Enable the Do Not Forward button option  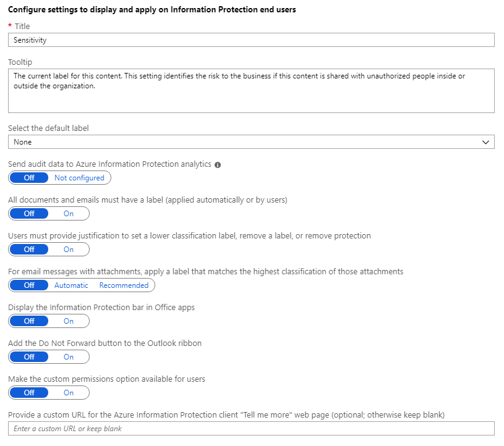(x=68, y=357)
